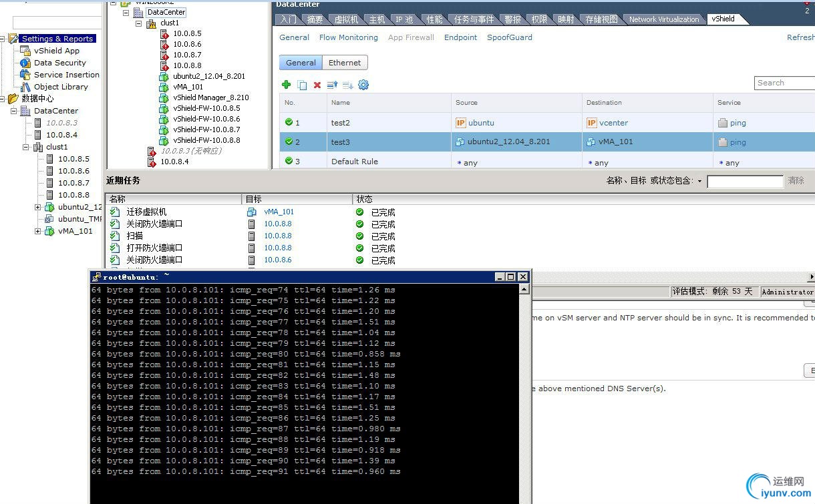Collapse the DataCenter node in inventory tree
This screenshot has width=815, height=504.
(126, 12)
